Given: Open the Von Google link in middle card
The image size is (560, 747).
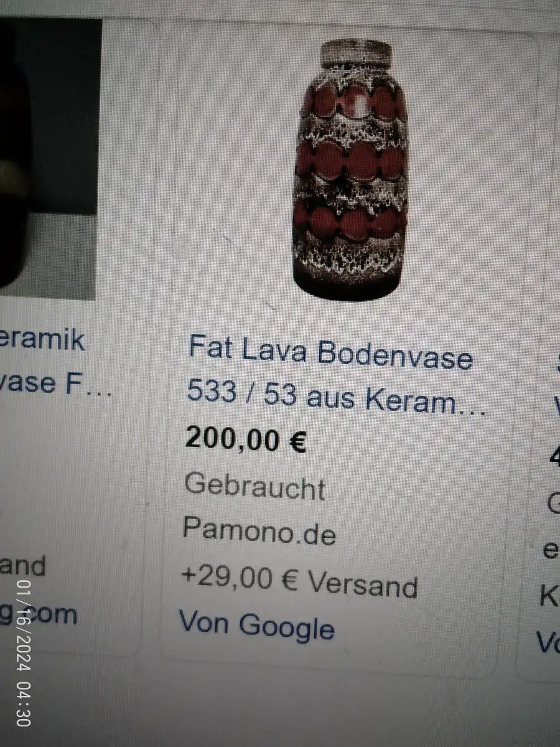Looking at the screenshot, I should (256, 624).
